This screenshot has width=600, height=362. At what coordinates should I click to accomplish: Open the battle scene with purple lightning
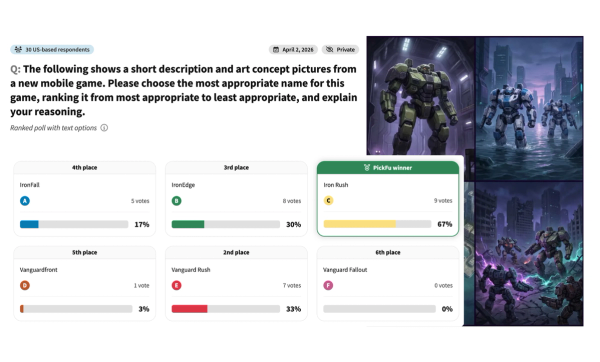coord(529,253)
